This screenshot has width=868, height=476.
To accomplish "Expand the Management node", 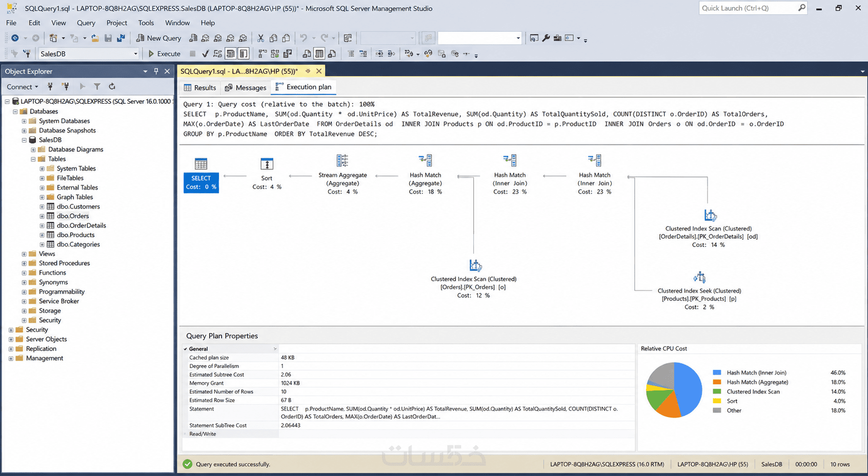I will coord(11,358).
